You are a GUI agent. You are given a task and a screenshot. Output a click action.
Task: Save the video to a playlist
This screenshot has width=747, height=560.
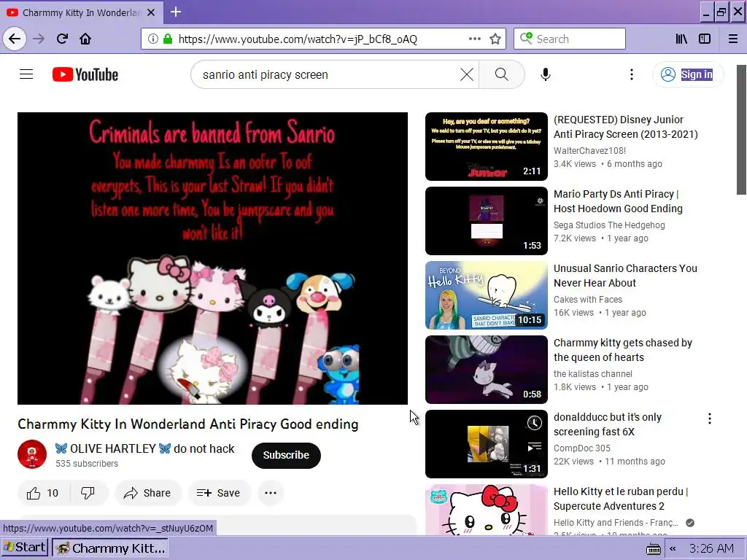219,493
